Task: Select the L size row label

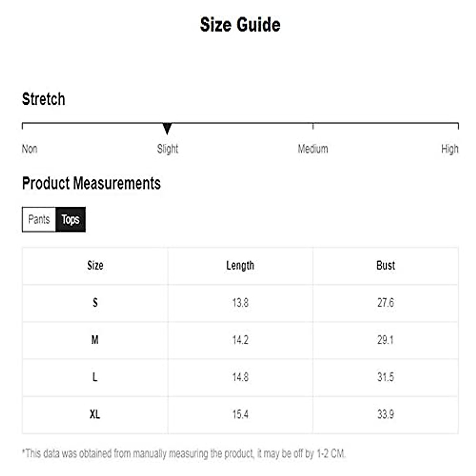Action: [x=95, y=377]
